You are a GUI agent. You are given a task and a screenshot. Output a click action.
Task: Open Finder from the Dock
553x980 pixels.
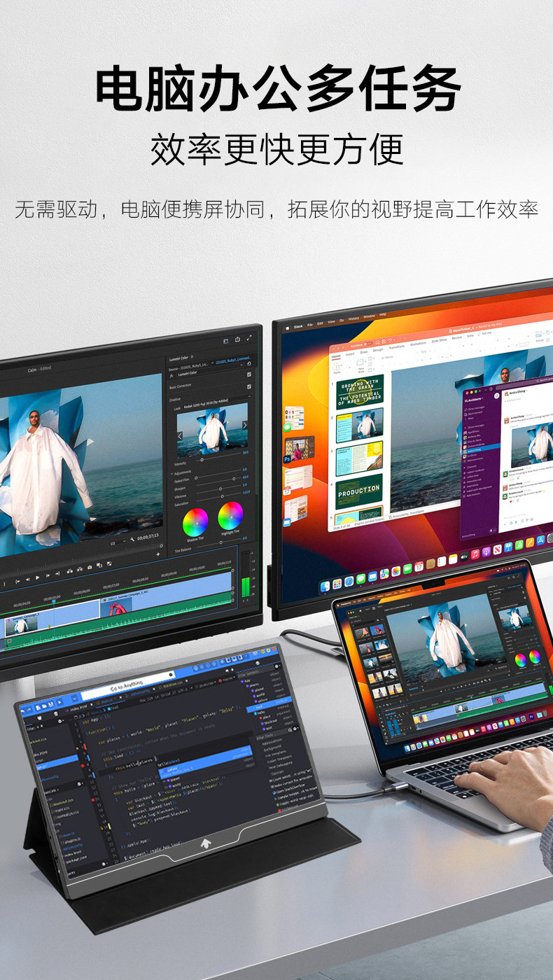click(325, 587)
